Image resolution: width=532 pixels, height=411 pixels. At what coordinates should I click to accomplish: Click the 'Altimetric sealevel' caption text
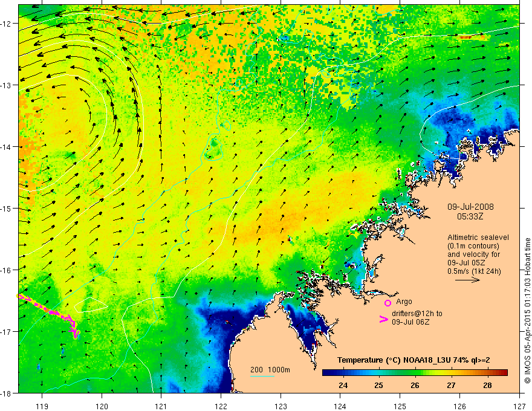coord(478,238)
